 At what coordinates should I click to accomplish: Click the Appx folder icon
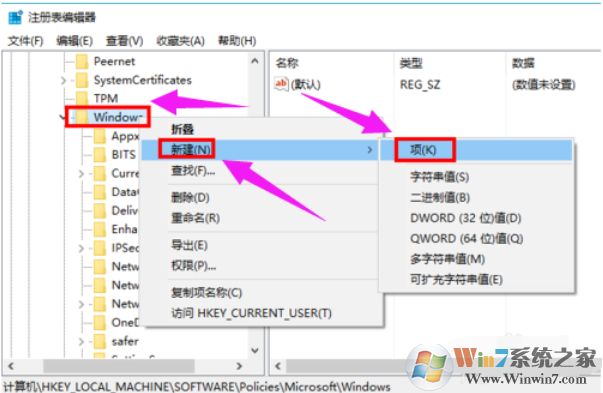coord(100,136)
